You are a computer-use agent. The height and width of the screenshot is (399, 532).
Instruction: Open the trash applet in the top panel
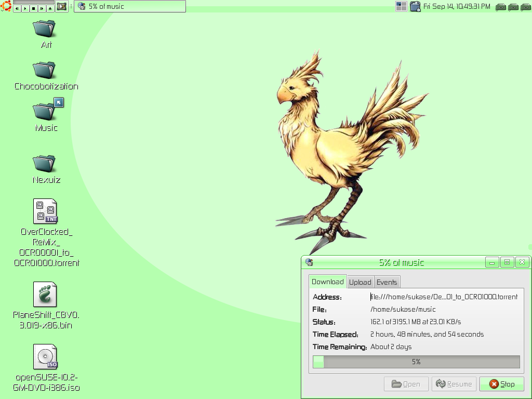click(x=415, y=6)
